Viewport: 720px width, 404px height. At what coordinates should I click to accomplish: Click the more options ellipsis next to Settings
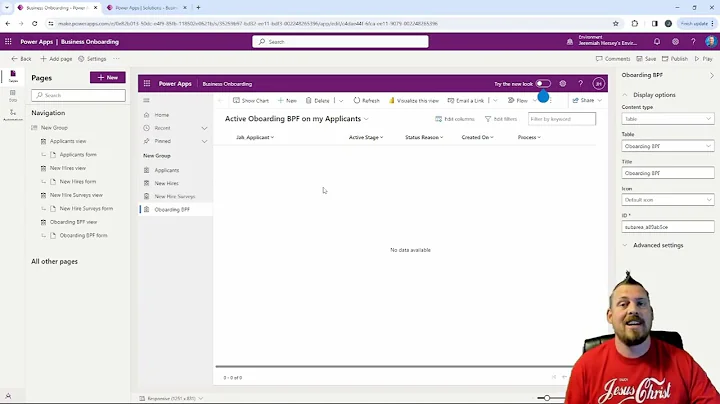coord(116,59)
